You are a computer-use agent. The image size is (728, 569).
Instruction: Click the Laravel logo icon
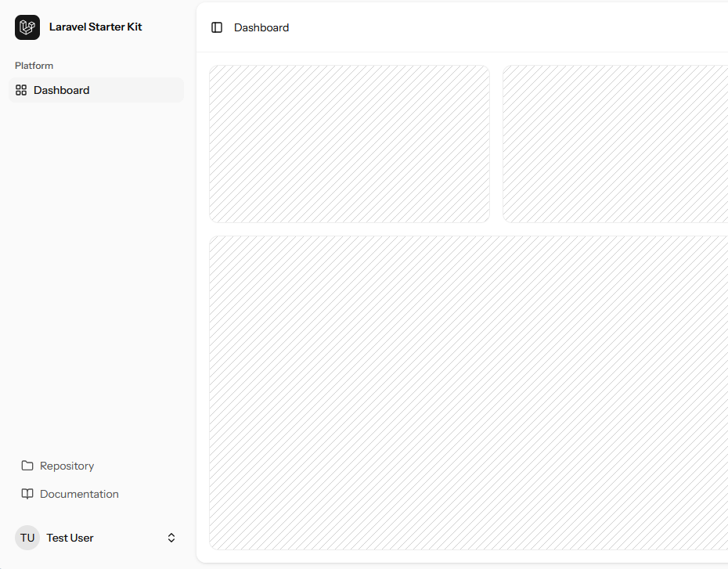click(x=27, y=27)
